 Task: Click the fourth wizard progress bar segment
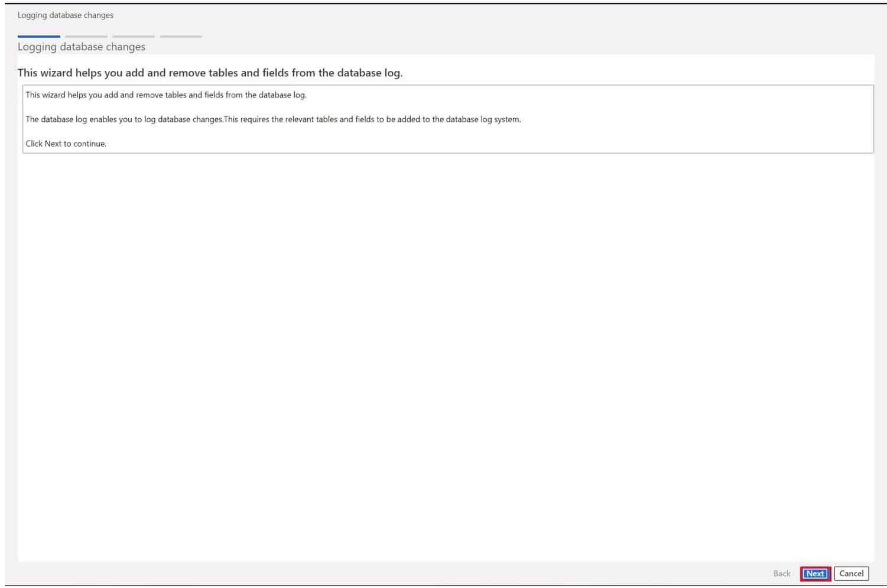pos(181,36)
